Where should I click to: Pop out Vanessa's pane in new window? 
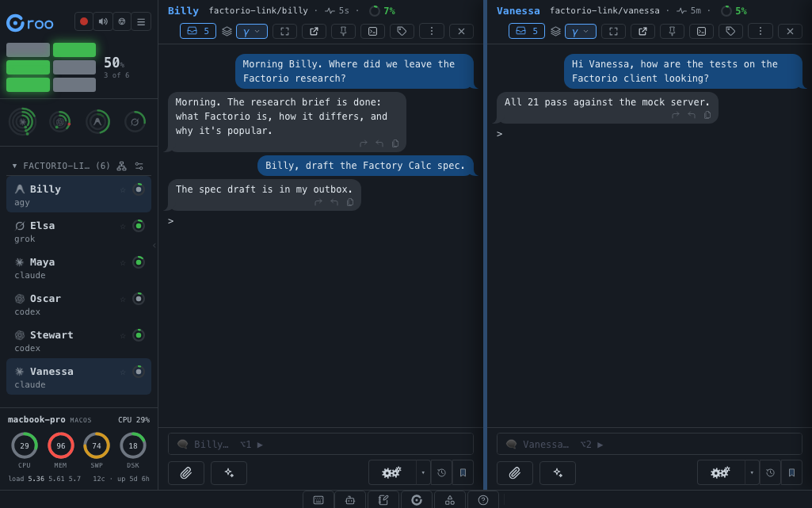click(642, 31)
